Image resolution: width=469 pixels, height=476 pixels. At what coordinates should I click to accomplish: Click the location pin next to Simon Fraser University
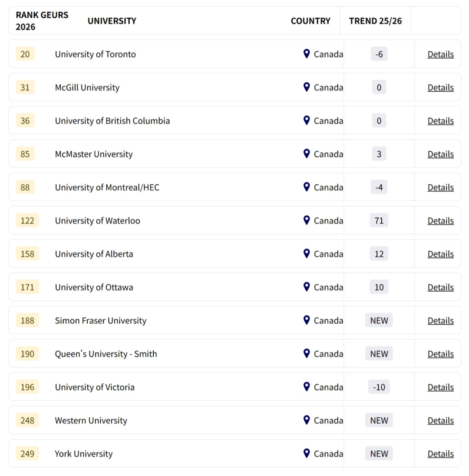306,320
